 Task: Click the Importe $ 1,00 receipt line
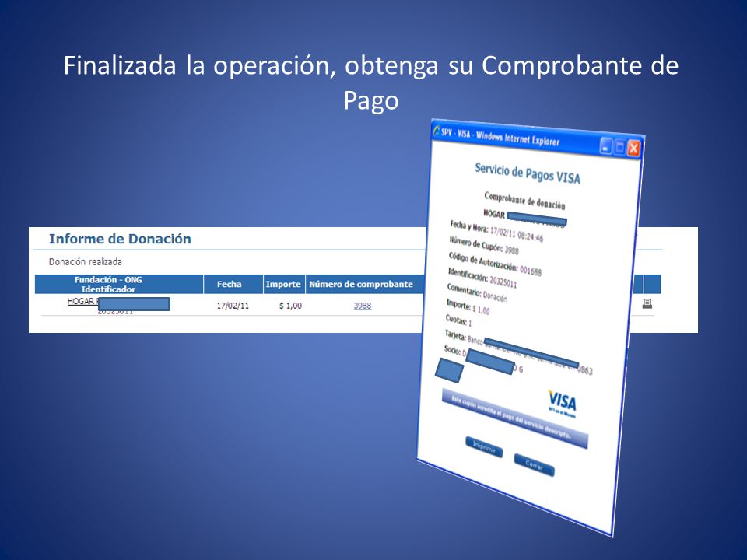click(468, 307)
